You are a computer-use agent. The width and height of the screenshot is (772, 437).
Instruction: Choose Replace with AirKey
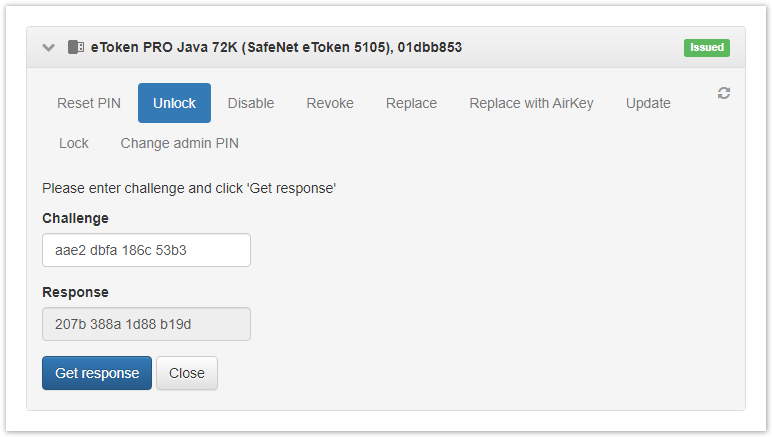[x=531, y=103]
